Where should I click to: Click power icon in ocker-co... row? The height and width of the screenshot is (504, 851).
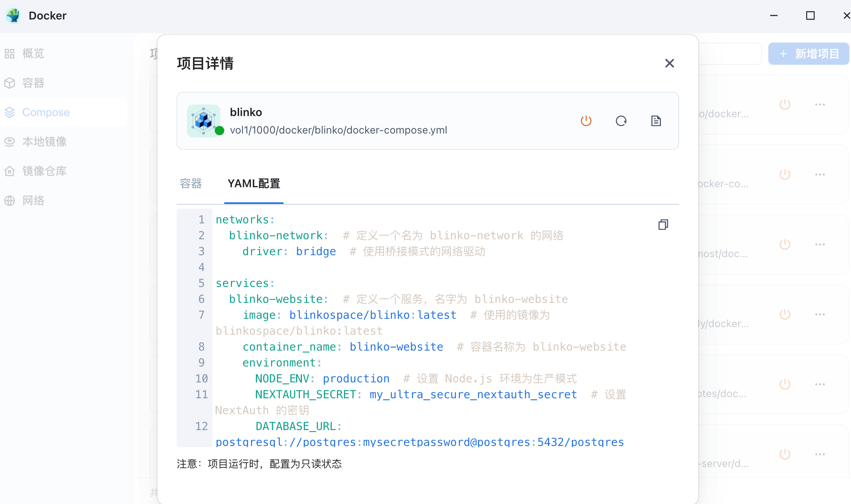tap(785, 174)
